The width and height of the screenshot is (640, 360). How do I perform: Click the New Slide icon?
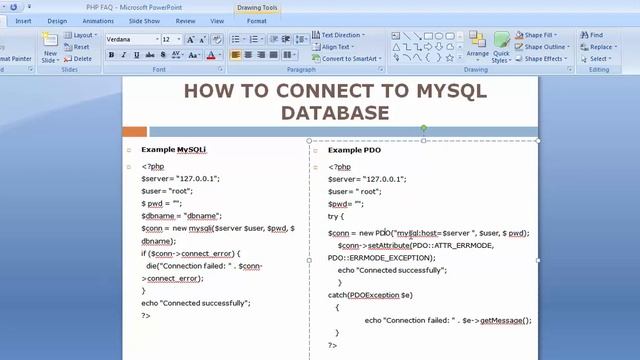[x=50, y=40]
